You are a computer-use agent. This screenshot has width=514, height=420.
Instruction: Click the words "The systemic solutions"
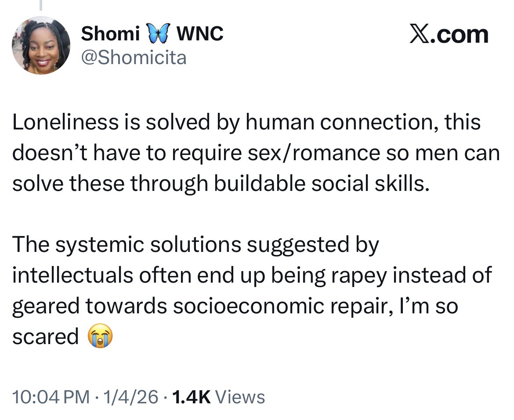[x=127, y=245]
